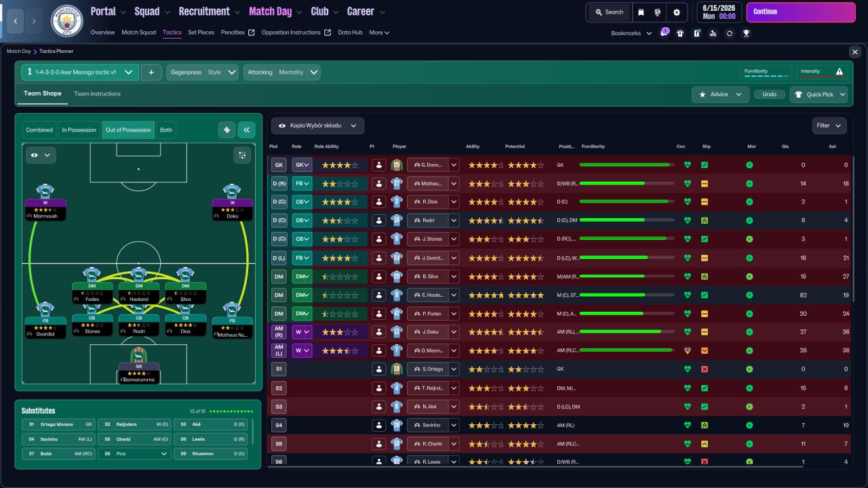The height and width of the screenshot is (488, 868).
Task: Open the Filter dropdown
Action: 829,125
